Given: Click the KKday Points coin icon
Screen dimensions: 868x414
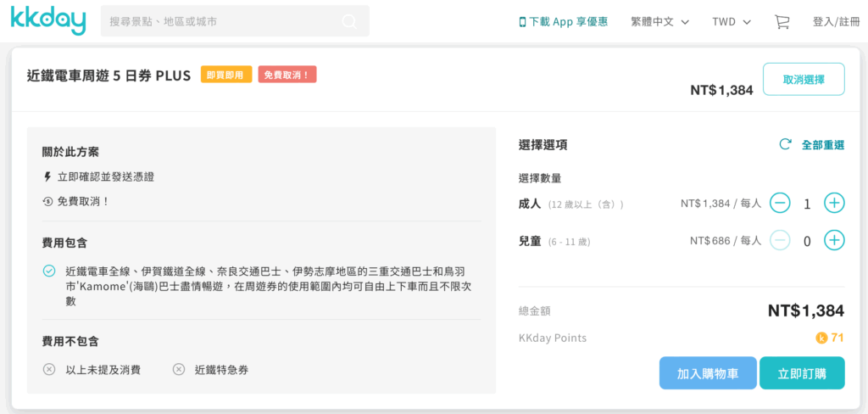Looking at the screenshot, I should (821, 338).
